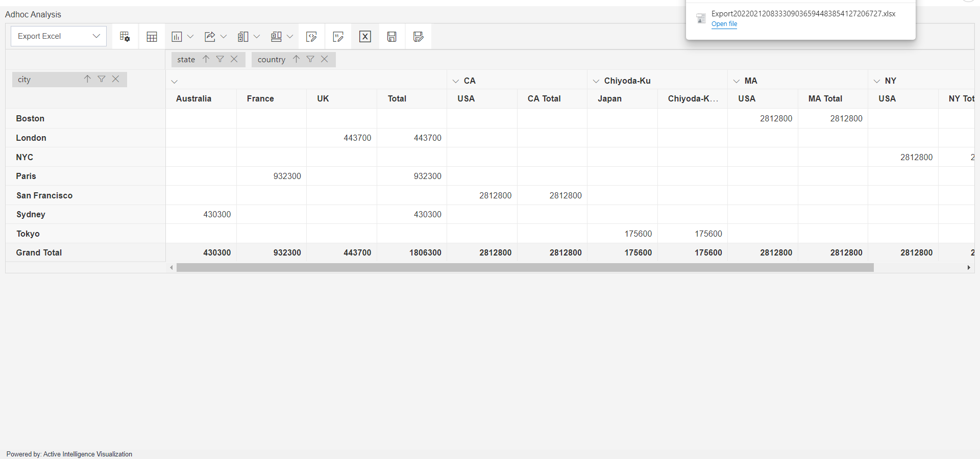This screenshot has height=459, width=980.
Task: Click the state field chip label
Action: [186, 60]
